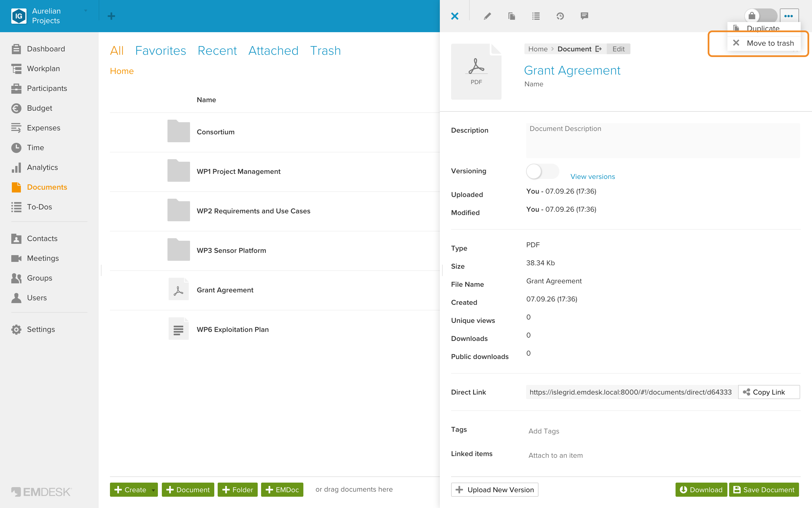812x508 pixels.
Task: Open Budget euro icon in sidebar
Action: [16, 108]
